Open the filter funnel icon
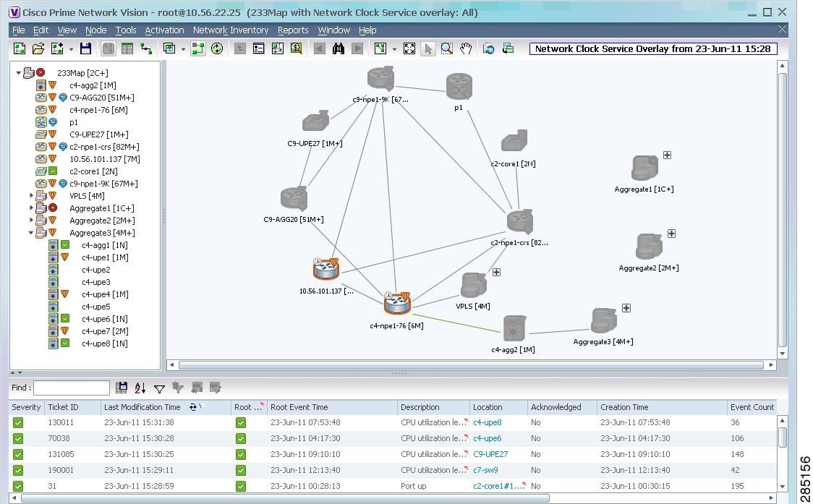Viewport: 813px width, 504px height. tap(159, 388)
